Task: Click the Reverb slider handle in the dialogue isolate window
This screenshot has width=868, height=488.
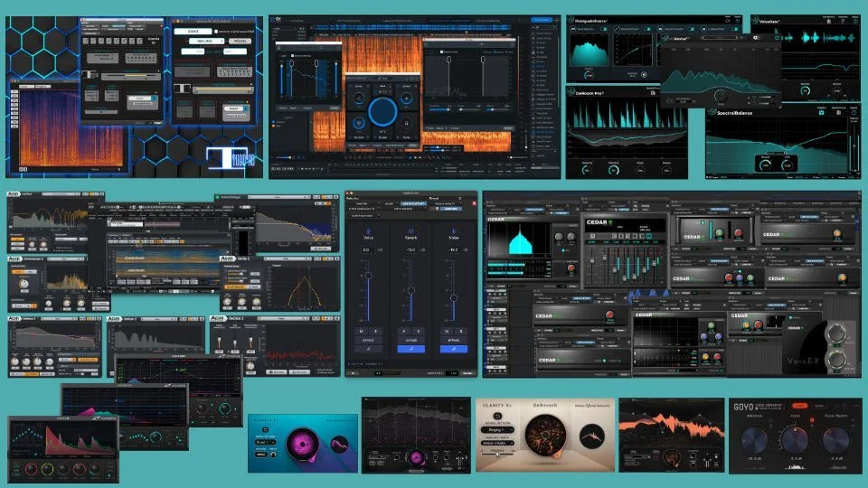Action: (x=411, y=290)
